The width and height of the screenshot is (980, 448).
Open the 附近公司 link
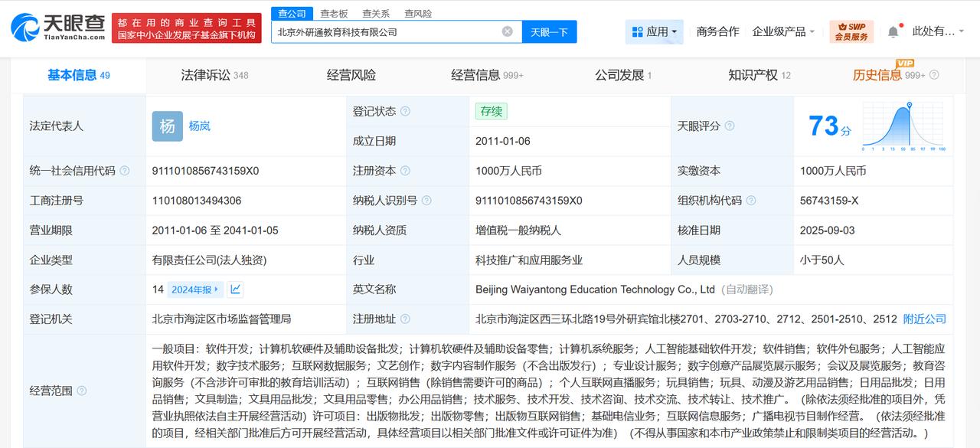coord(925,319)
